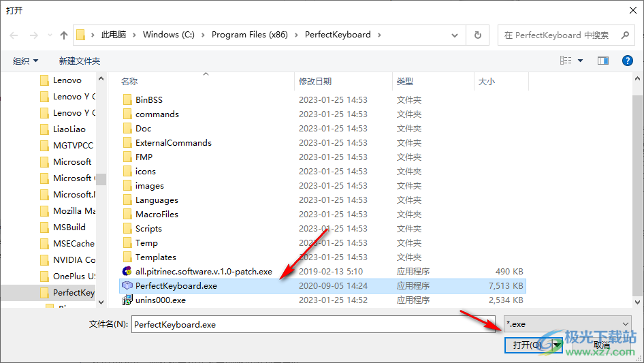Select the BinBSS folder icon
The image size is (644, 363).
coord(127,100)
